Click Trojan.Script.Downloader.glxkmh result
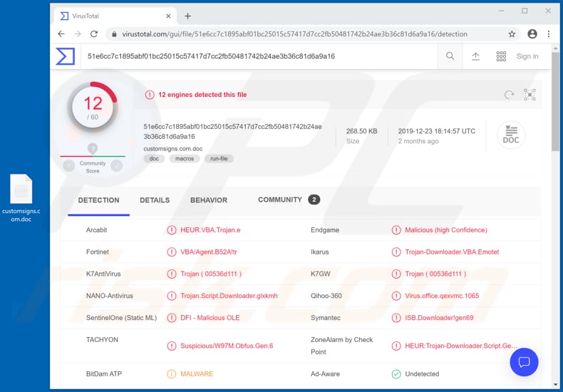 tap(229, 296)
